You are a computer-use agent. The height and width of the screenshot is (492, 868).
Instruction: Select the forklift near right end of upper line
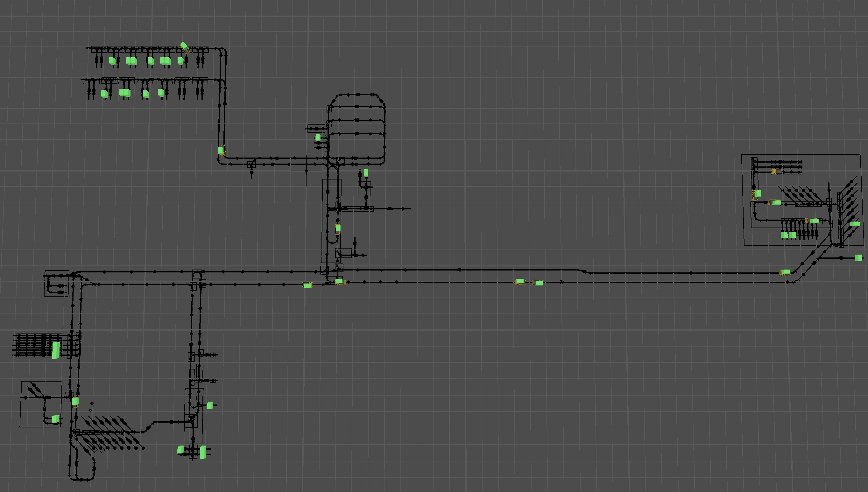tap(785, 272)
